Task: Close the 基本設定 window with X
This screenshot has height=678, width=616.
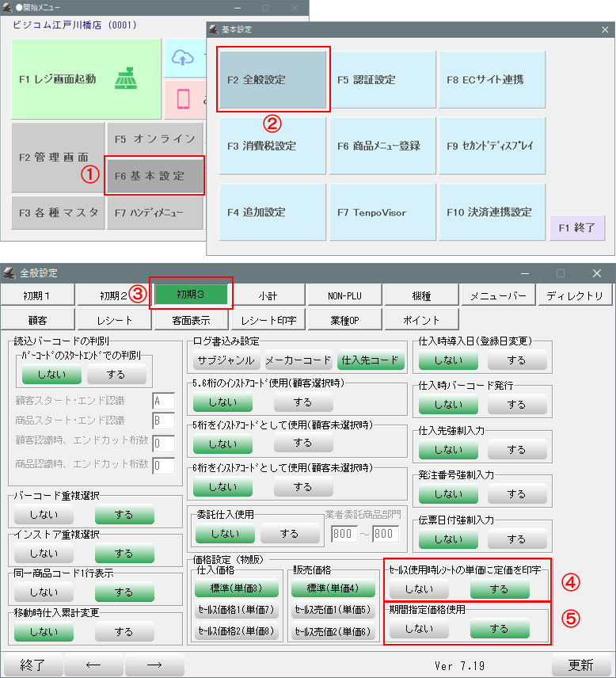Action: click(x=605, y=30)
